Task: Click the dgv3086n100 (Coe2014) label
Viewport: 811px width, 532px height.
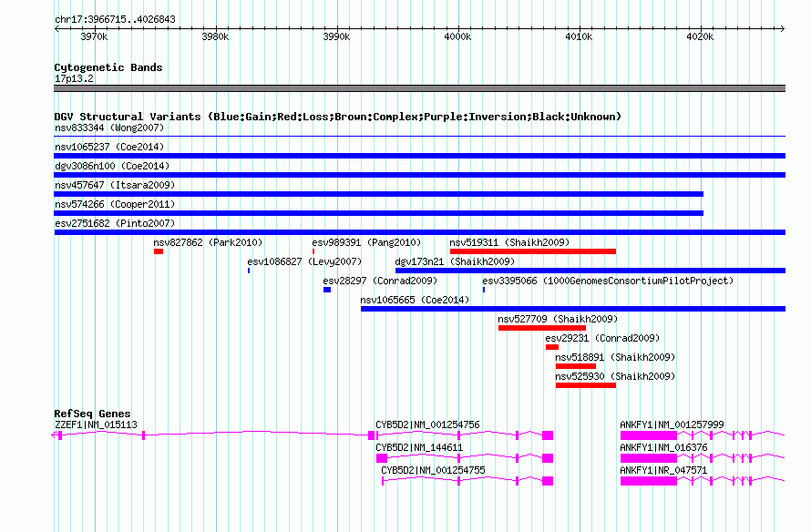Action: click(x=112, y=166)
